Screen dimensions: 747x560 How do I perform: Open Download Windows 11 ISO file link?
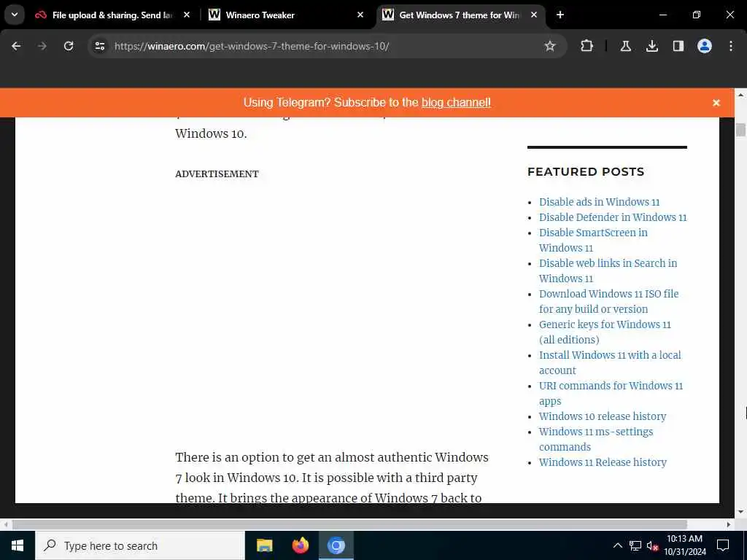(609, 301)
